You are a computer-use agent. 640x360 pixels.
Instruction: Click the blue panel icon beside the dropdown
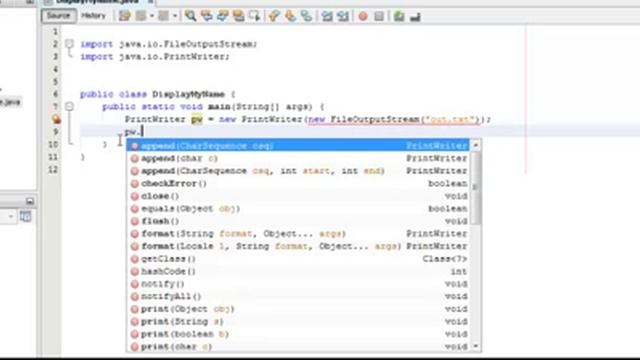[25, 216]
